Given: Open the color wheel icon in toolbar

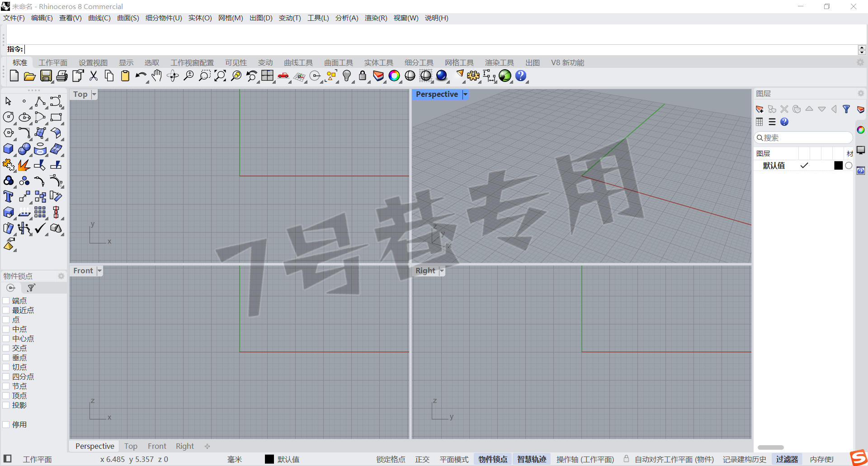Looking at the screenshot, I should click(394, 76).
